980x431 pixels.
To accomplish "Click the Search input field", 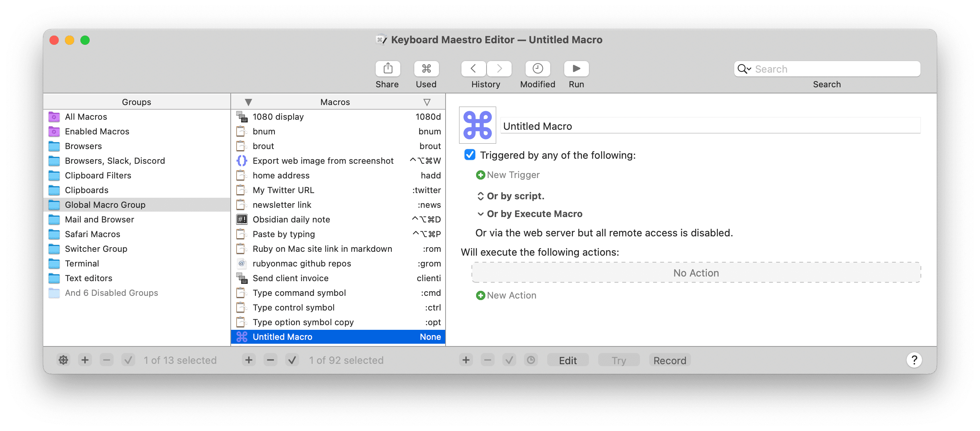I will pyautogui.click(x=827, y=69).
